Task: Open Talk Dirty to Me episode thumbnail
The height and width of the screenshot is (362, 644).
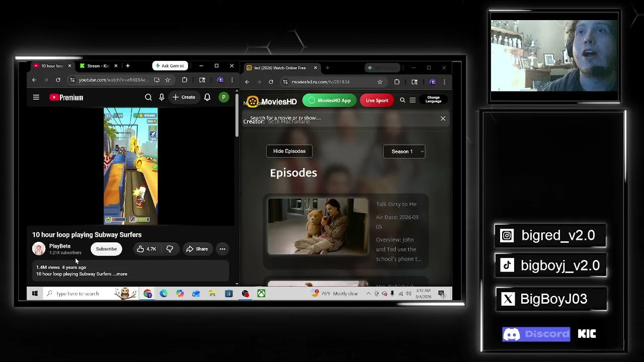Action: [x=318, y=226]
